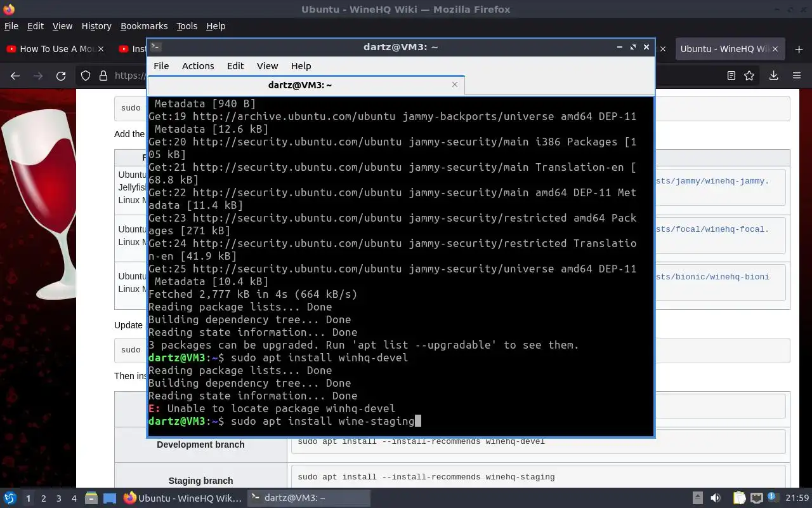This screenshot has height=508, width=812.
Task: Switch to workspace 2
Action: 44,498
